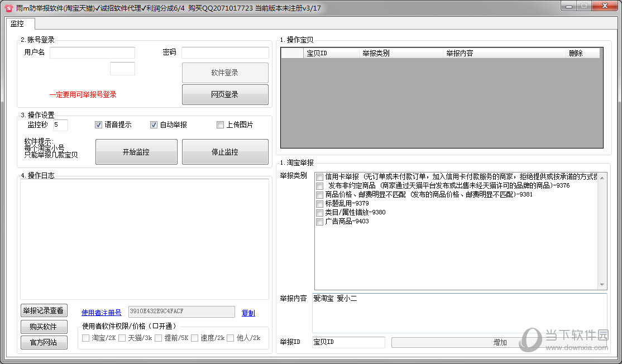Close the window with the X button
Viewport: 622px width, 364px height.
pyautogui.click(x=605, y=6)
